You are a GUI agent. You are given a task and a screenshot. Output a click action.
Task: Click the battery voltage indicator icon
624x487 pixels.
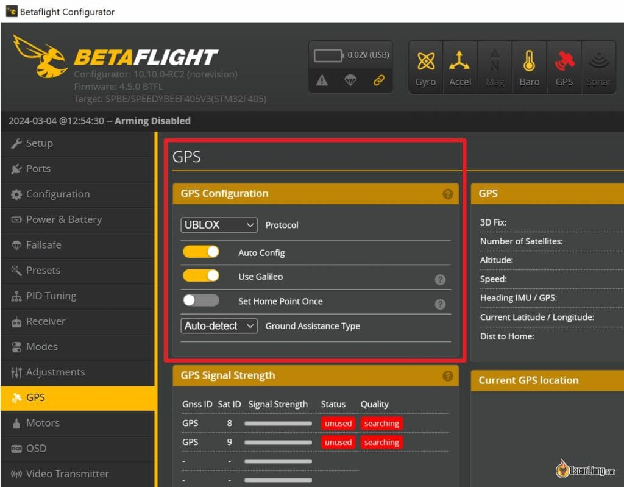pyautogui.click(x=328, y=55)
